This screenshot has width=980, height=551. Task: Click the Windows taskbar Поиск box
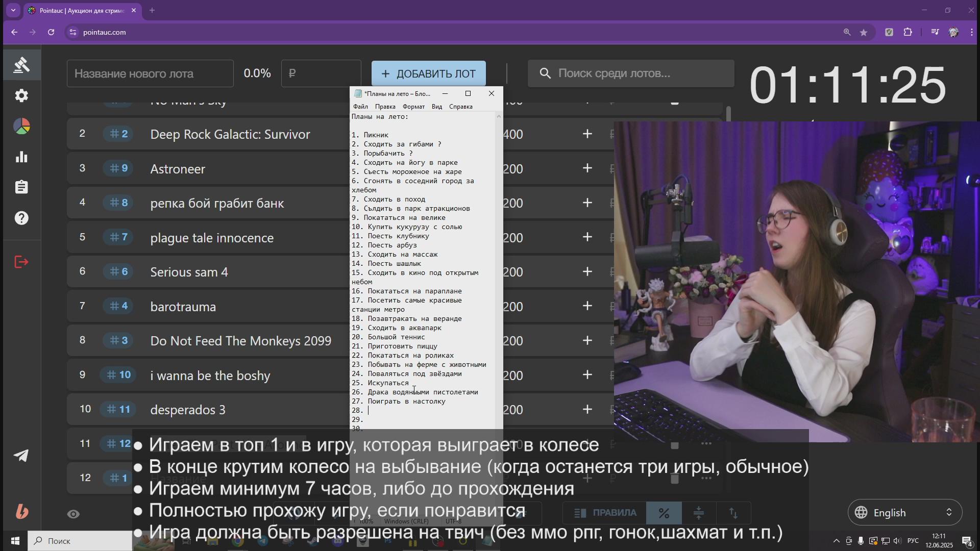(80, 541)
